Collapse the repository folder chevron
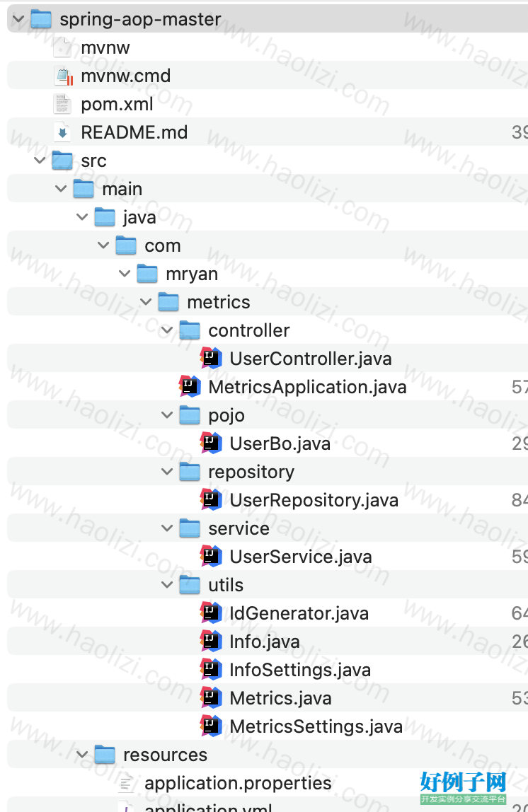The height and width of the screenshot is (812, 528). click(167, 472)
